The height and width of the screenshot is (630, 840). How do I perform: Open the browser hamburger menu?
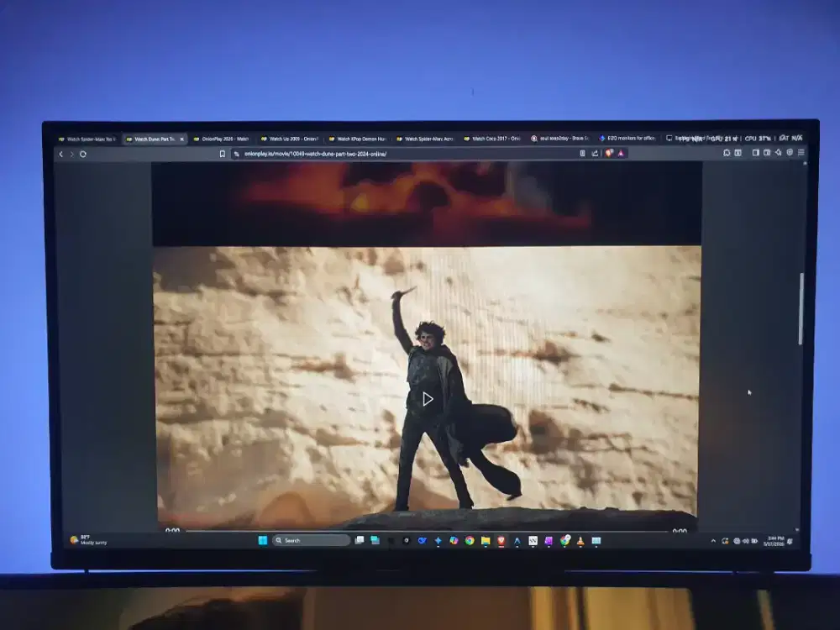tap(801, 153)
